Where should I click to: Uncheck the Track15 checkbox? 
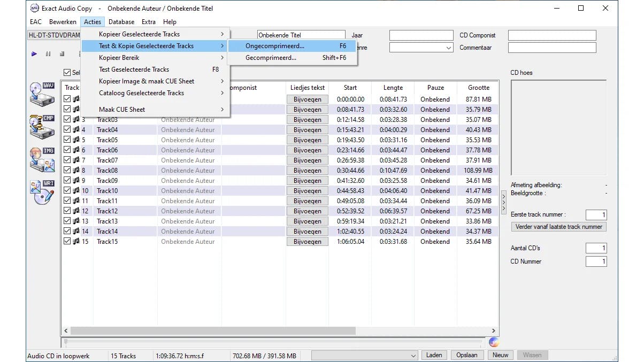coord(67,241)
